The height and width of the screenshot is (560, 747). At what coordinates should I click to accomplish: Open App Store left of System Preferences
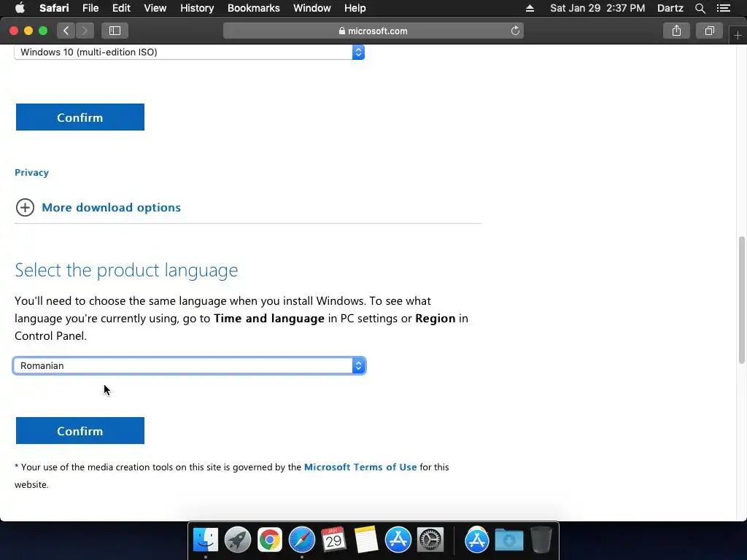(x=398, y=540)
